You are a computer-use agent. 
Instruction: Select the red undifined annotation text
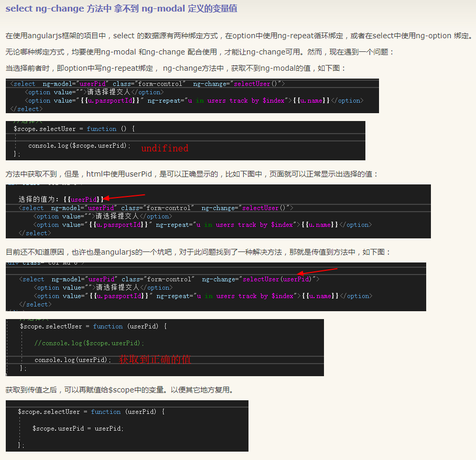pyautogui.click(x=165, y=148)
